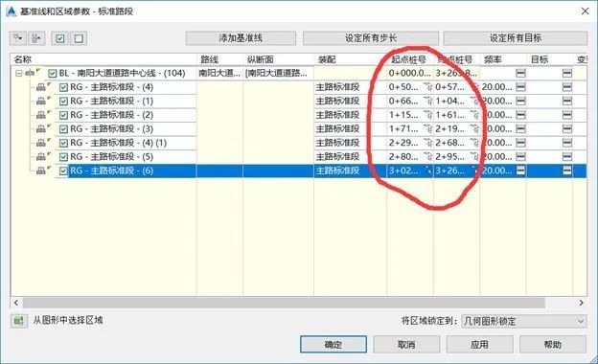Click start station cell 0+000.0...

point(410,73)
